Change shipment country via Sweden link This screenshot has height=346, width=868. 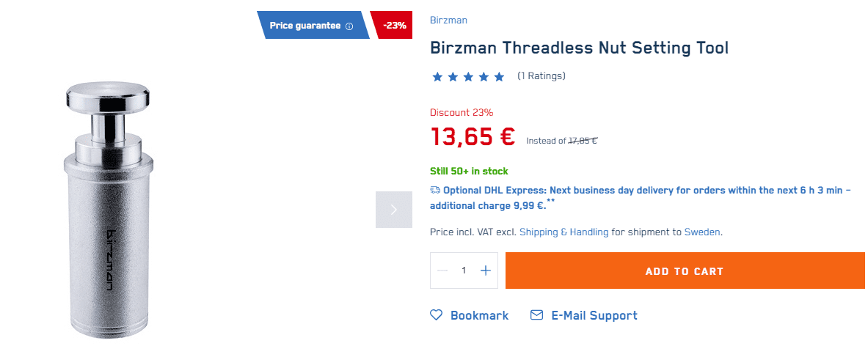point(702,232)
